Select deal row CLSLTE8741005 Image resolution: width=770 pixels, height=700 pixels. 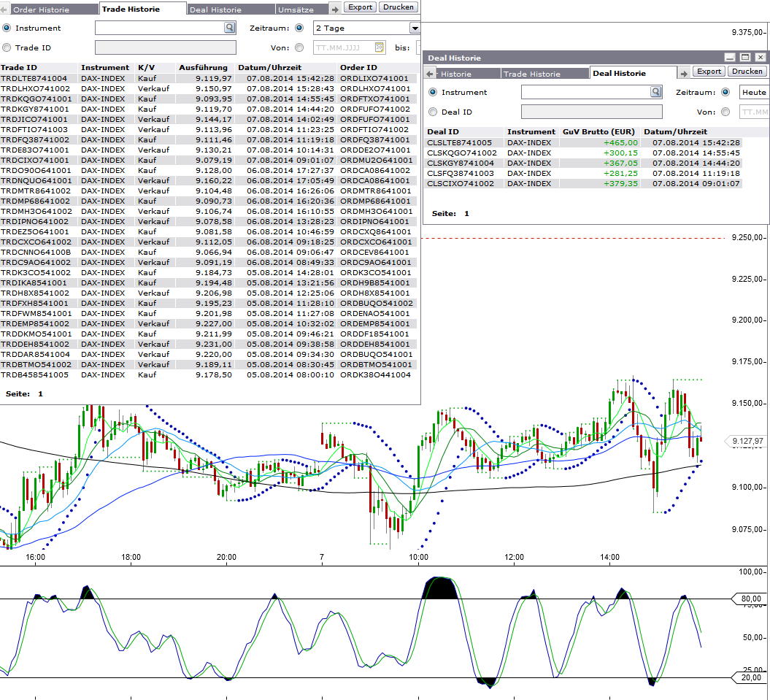coord(584,142)
